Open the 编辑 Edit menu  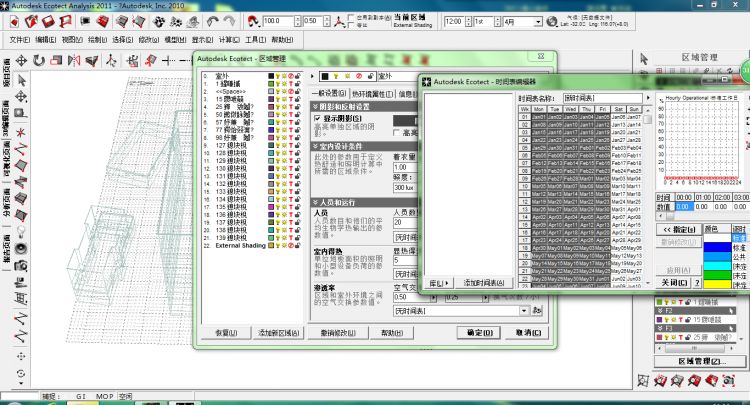[x=45, y=40]
